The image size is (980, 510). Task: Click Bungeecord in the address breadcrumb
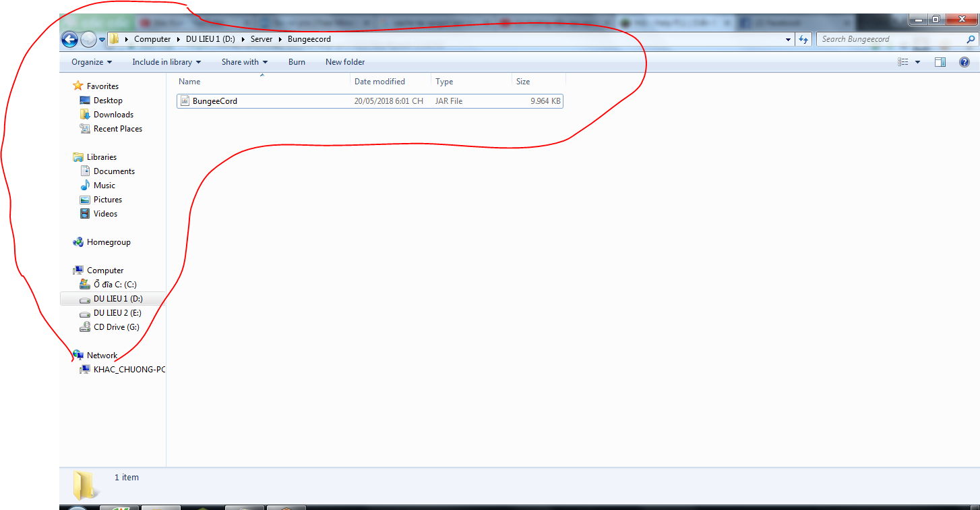click(x=309, y=39)
